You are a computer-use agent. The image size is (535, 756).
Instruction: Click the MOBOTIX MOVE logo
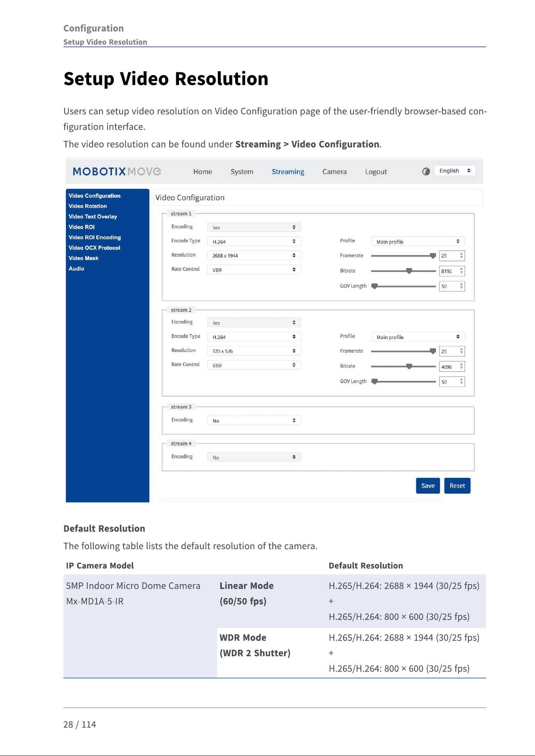(x=117, y=172)
